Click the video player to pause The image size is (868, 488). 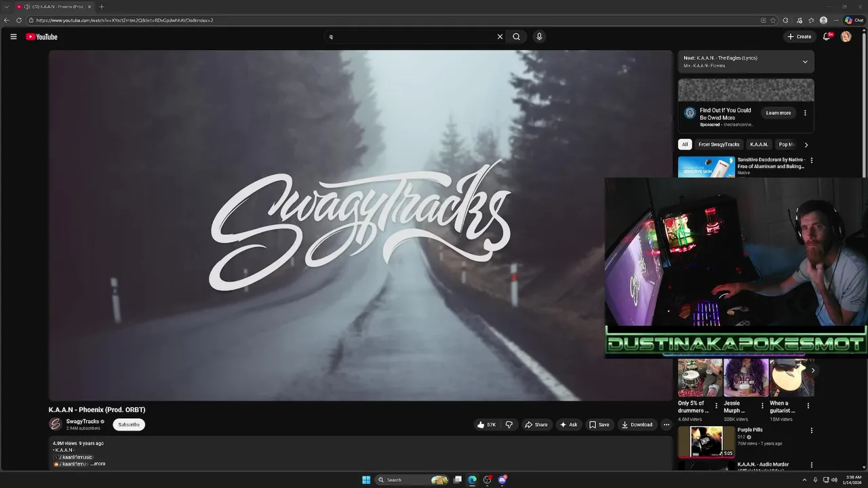click(360, 225)
